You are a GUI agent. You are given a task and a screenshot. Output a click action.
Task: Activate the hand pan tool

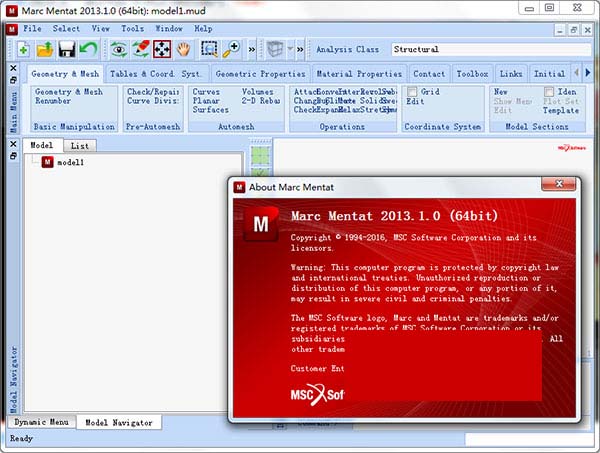[184, 50]
